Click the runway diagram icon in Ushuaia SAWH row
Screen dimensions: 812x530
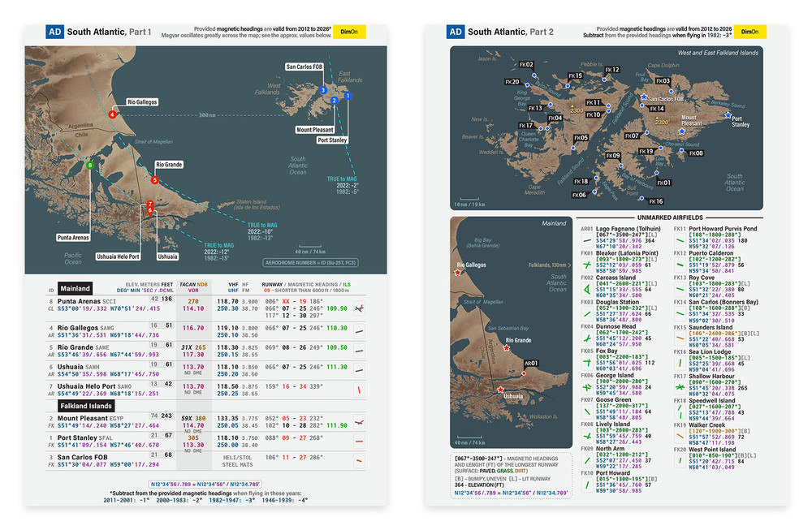coord(360,370)
